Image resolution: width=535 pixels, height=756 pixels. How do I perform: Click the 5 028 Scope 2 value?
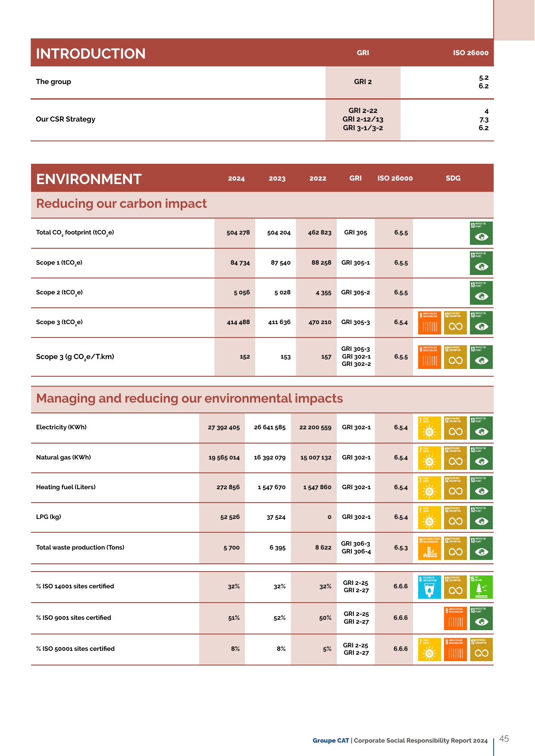(x=282, y=292)
